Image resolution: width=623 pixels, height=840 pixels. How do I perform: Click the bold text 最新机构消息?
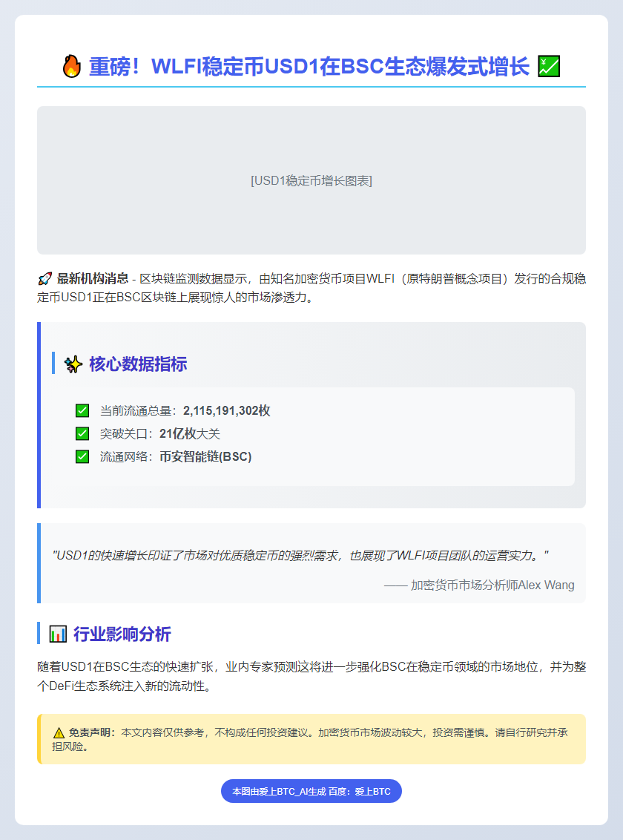(x=93, y=278)
